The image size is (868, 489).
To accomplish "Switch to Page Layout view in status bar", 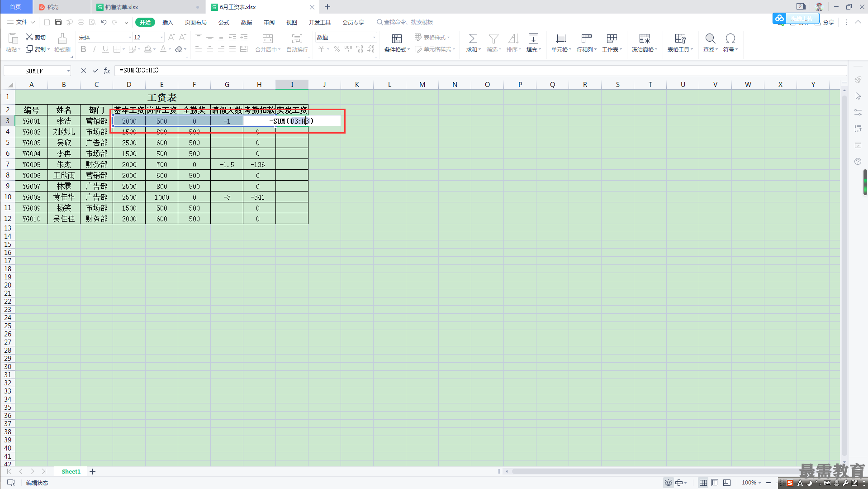I will click(x=715, y=483).
